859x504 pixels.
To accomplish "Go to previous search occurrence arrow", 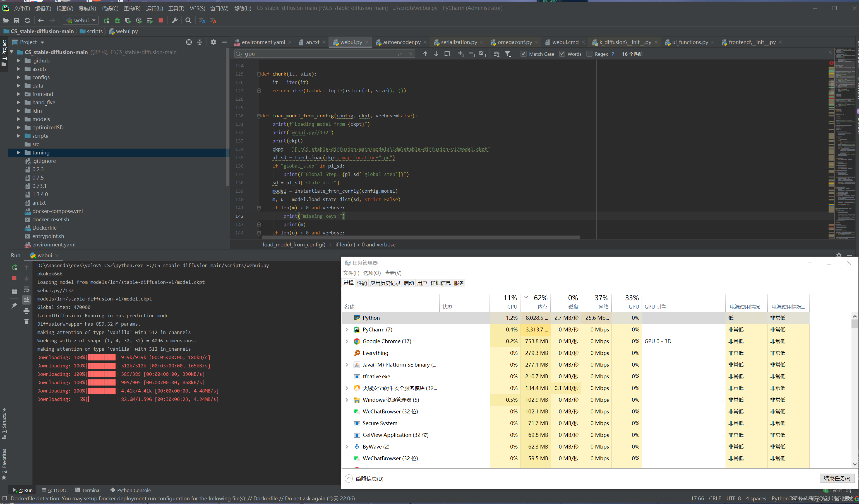I will click(425, 54).
